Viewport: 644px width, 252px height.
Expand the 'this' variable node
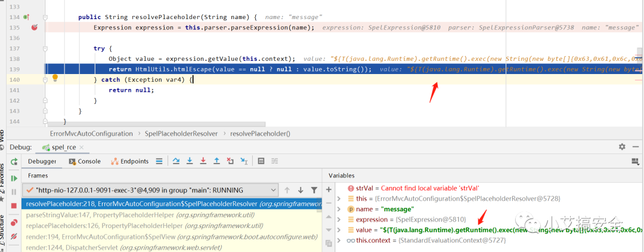pos(339,199)
